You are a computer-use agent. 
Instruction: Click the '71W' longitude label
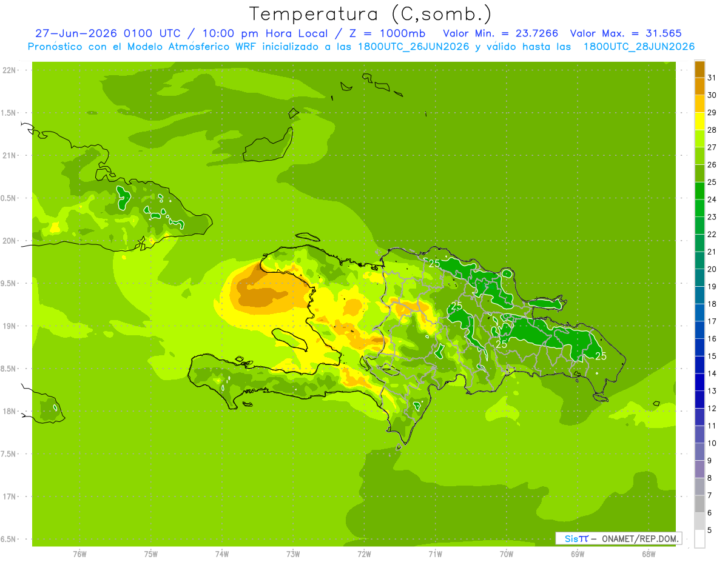[435, 554]
